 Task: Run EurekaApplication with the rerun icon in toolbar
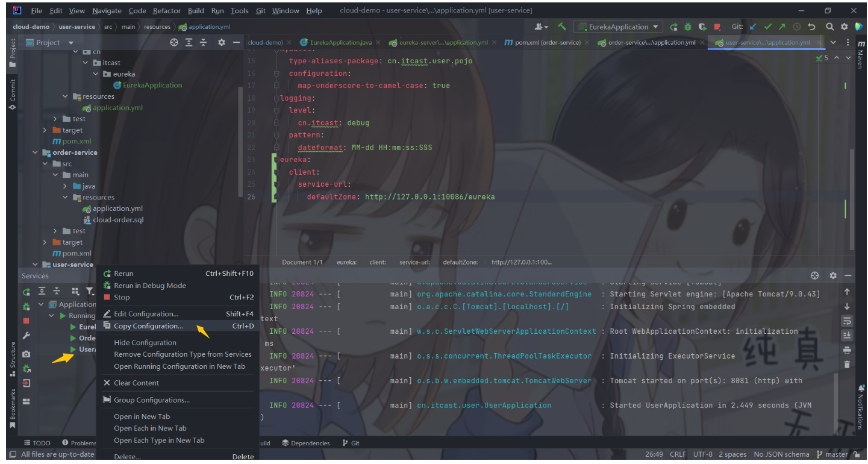(x=673, y=27)
